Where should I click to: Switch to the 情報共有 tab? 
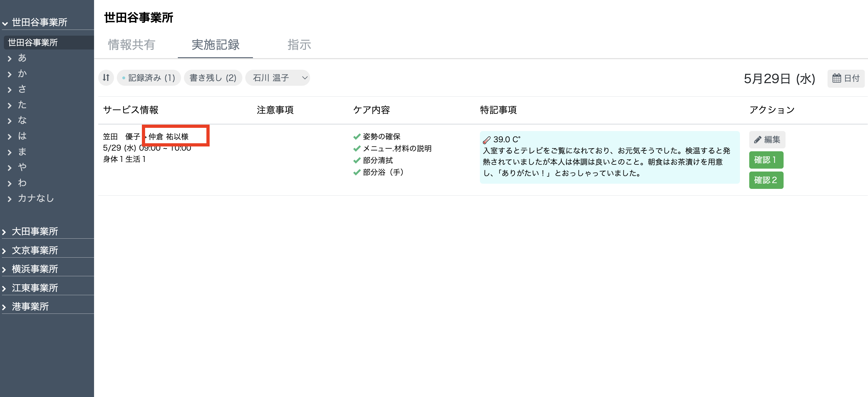(x=131, y=45)
